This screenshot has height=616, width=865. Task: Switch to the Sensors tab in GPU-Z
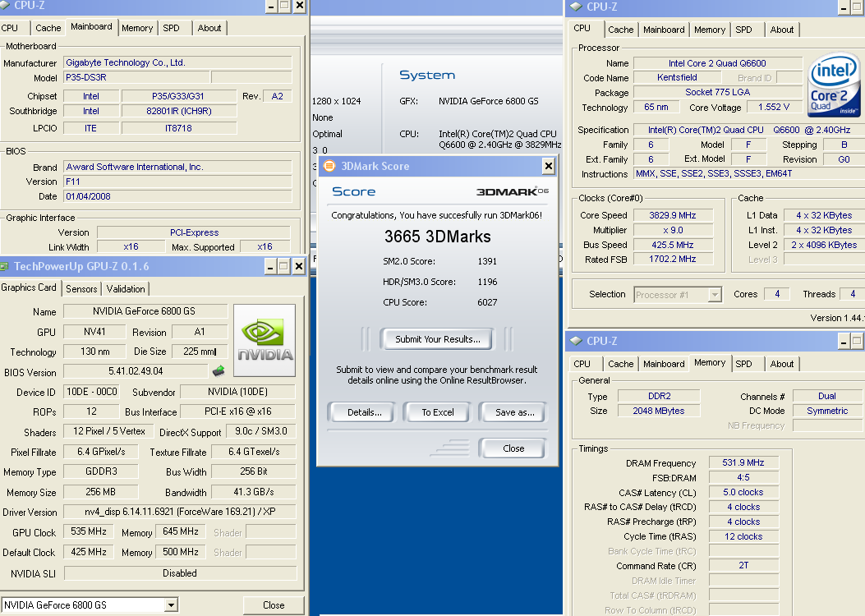point(81,289)
